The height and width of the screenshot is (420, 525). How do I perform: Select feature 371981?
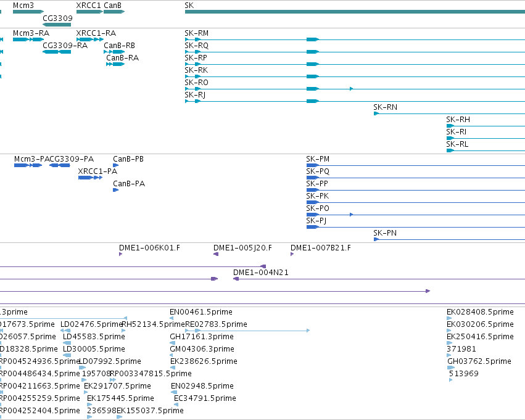coord(449,355)
